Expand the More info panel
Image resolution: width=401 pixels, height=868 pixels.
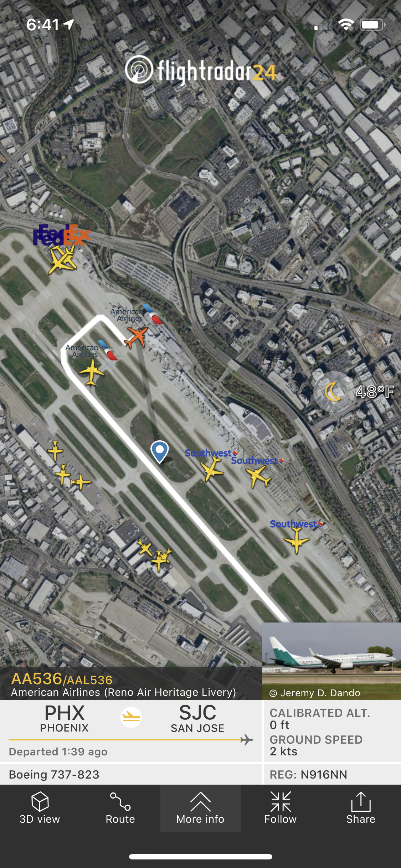click(200, 808)
